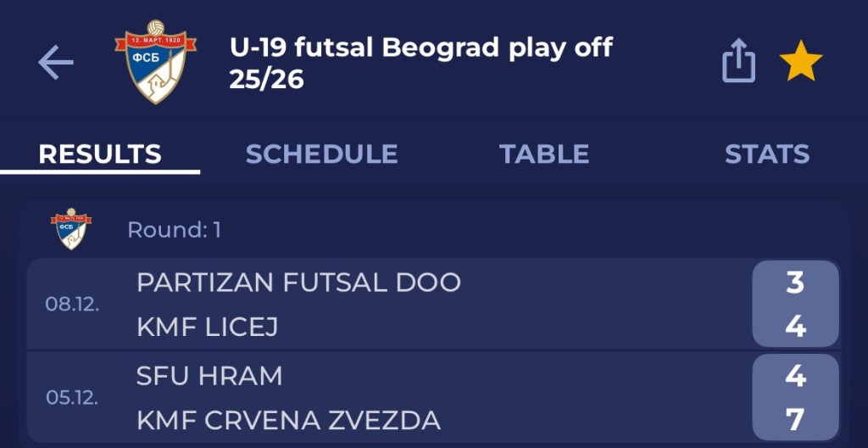This screenshot has width=868, height=448.
Task: Tap the 3–4 score box
Action: point(794,304)
